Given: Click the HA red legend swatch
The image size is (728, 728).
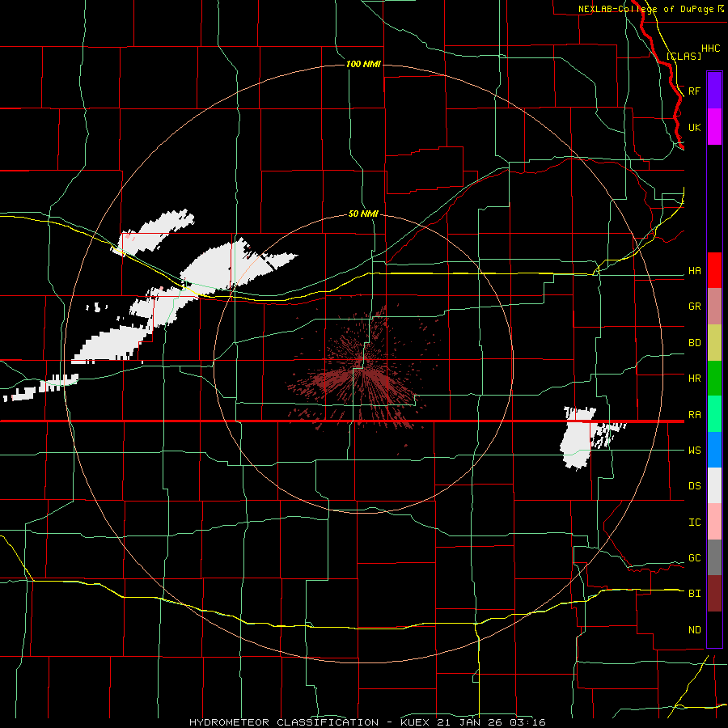Looking at the screenshot, I should (714, 270).
